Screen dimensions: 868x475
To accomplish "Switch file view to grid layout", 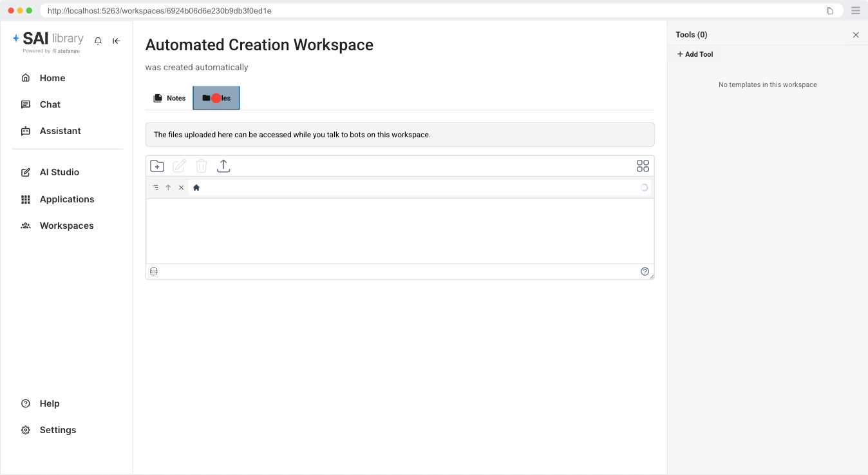I will [x=643, y=166].
